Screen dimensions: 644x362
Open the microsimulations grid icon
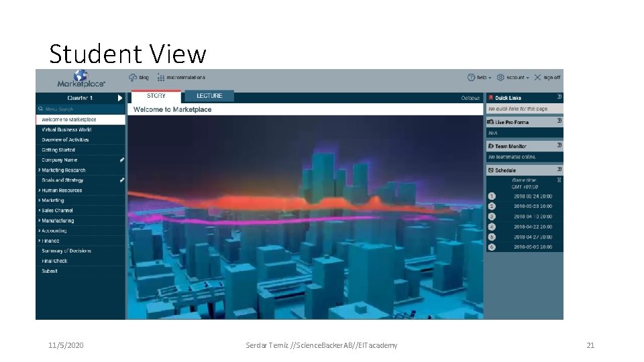click(x=160, y=78)
